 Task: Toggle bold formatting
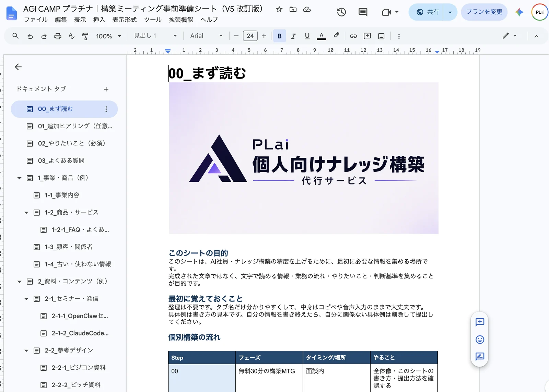(279, 36)
